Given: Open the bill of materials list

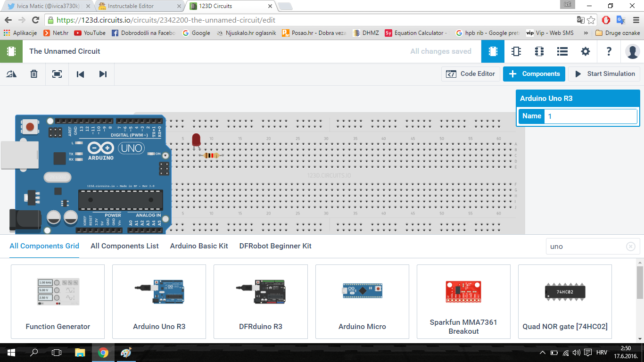Looking at the screenshot, I should [562, 51].
